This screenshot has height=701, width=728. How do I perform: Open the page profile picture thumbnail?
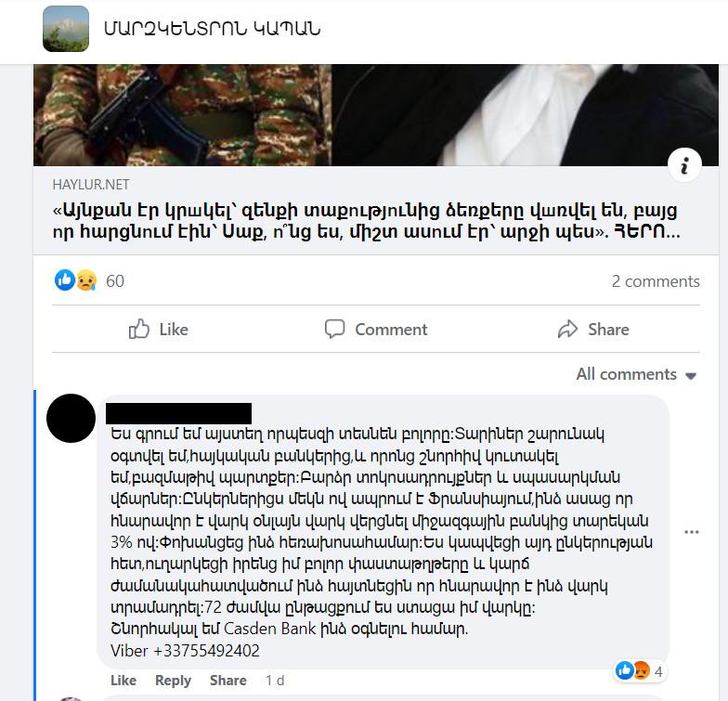point(66,29)
